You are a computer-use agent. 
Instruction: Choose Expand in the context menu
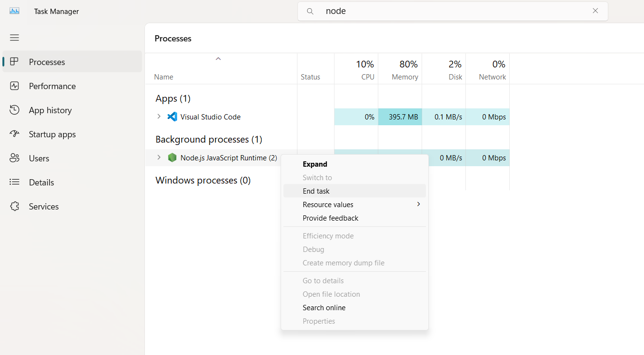pos(355,164)
